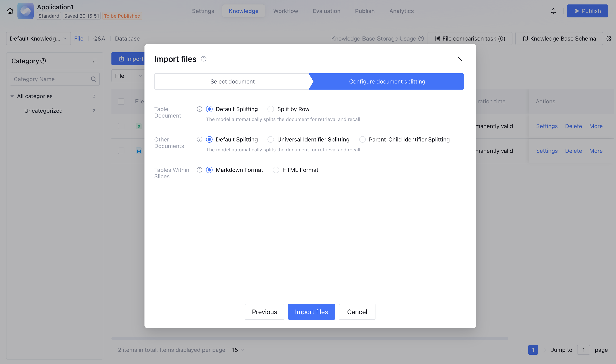Image resolution: width=616 pixels, height=364 pixels.
Task: Select the HTML Format radio button
Action: (x=276, y=170)
